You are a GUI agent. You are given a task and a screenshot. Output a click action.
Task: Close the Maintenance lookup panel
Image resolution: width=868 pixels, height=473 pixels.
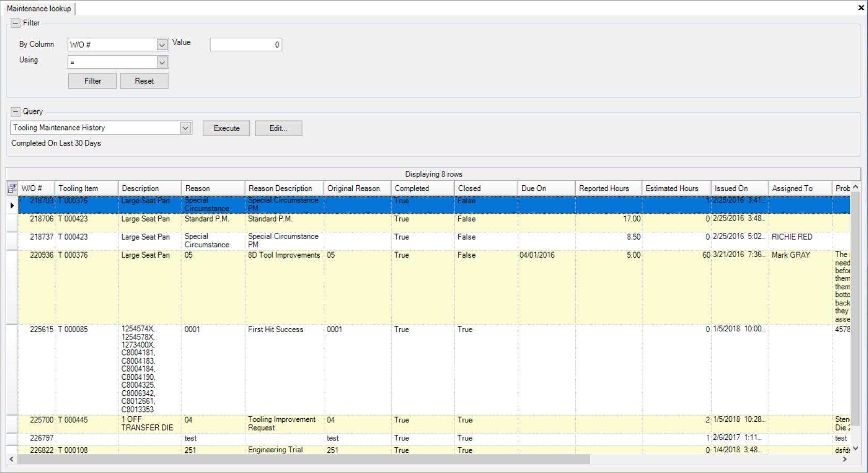(861, 8)
